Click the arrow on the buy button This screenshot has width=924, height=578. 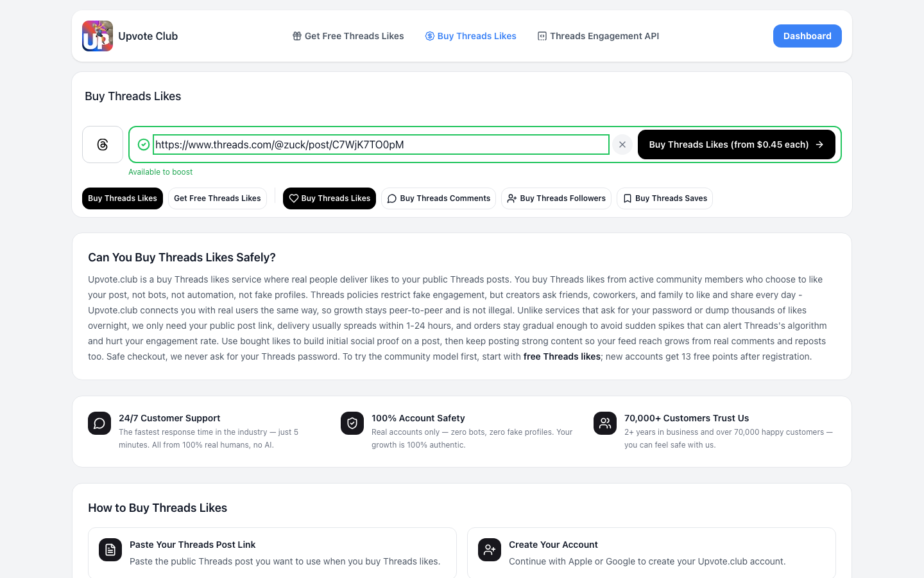click(x=819, y=144)
